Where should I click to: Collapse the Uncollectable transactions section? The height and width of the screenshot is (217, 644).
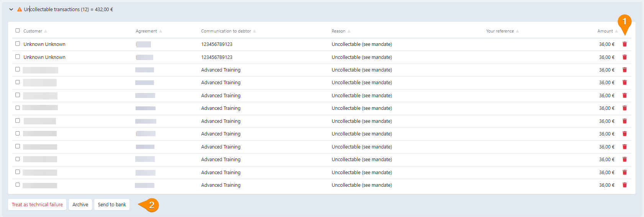pyautogui.click(x=11, y=10)
